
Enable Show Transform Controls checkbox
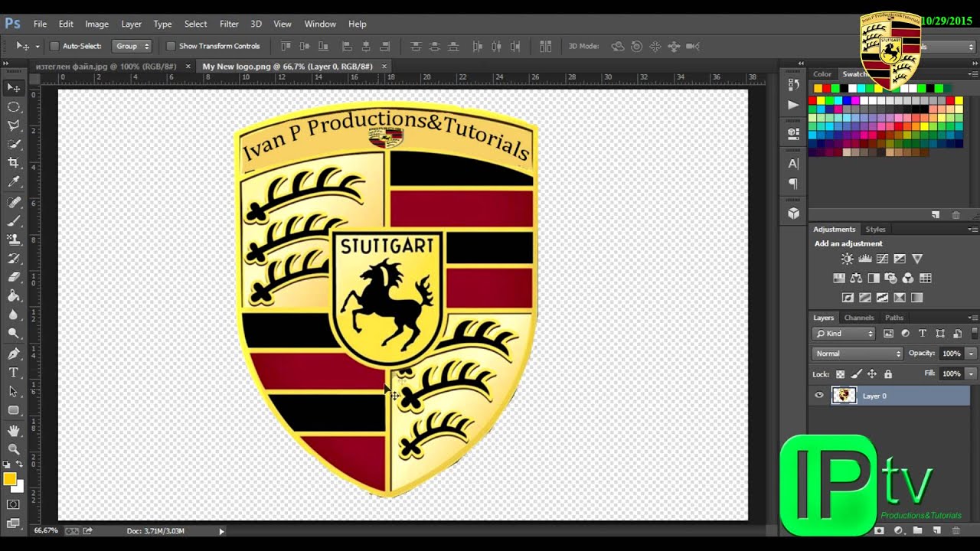(171, 46)
